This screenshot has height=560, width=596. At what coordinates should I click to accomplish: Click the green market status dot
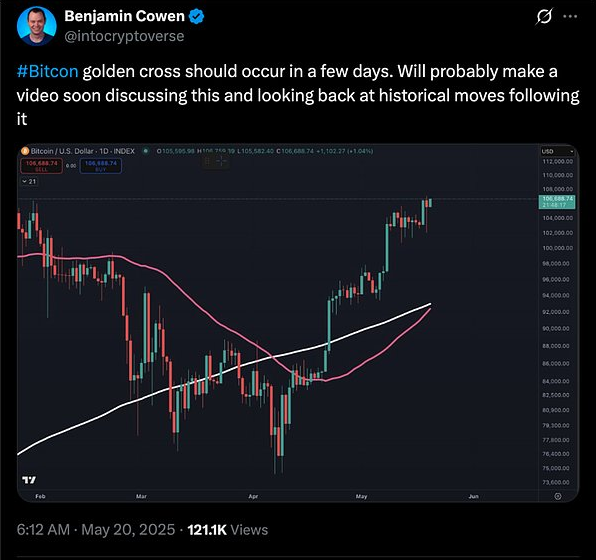coord(145,151)
